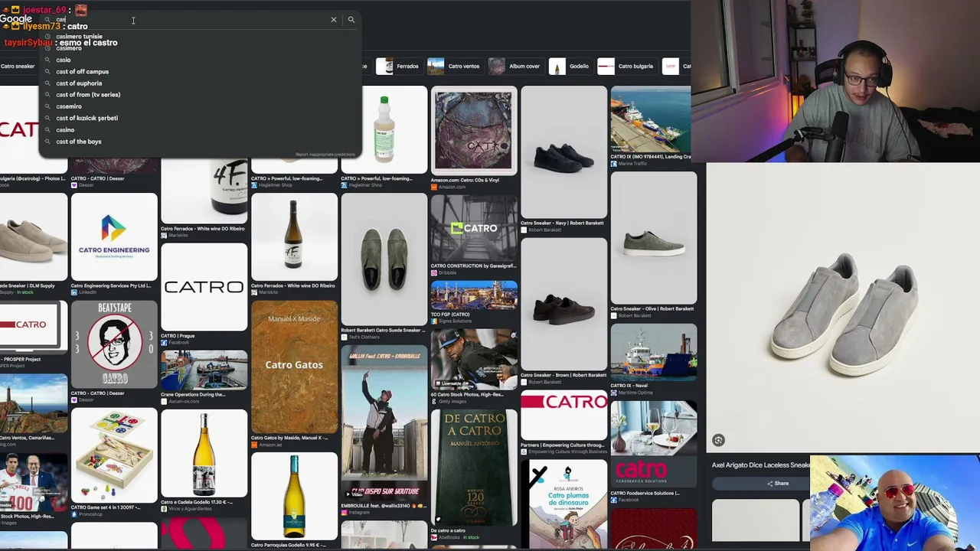Image resolution: width=980 pixels, height=551 pixels.
Task: Focus the Google search input field
Action: pyautogui.click(x=191, y=20)
